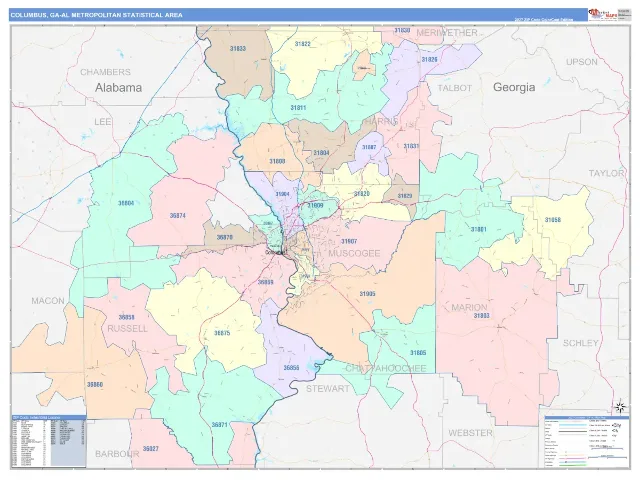
Task: Click the 'SCHLEY' county label
Action: point(580,343)
